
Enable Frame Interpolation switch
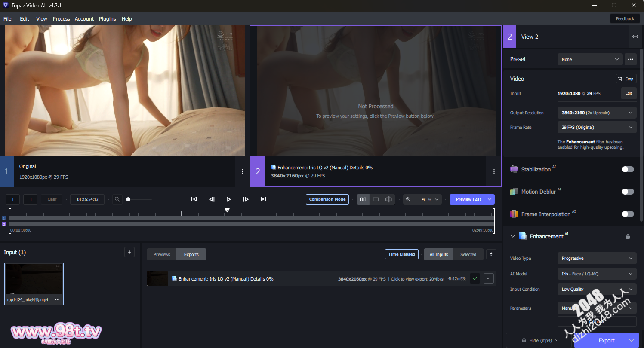pos(628,214)
